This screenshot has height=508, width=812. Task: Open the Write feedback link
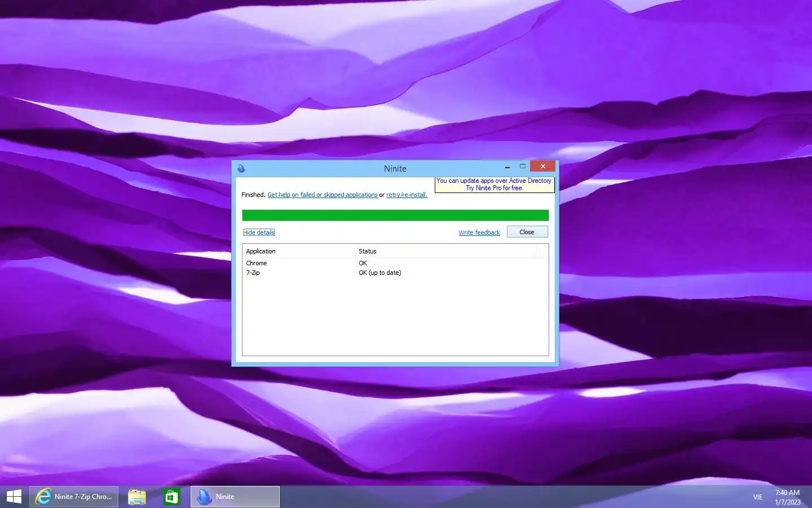pyautogui.click(x=479, y=233)
